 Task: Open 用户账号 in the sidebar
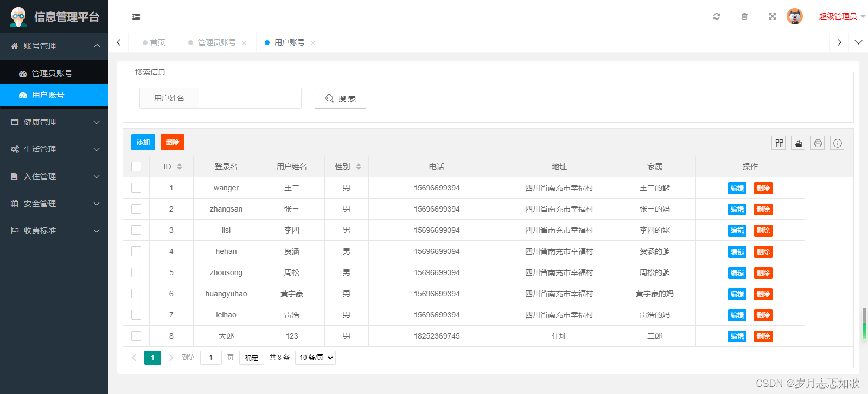coord(54,95)
